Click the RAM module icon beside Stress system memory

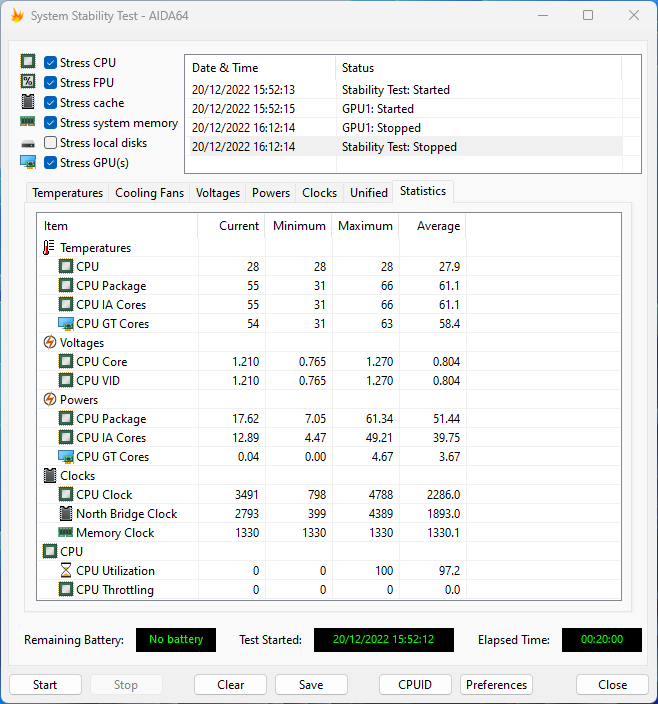pos(28,121)
